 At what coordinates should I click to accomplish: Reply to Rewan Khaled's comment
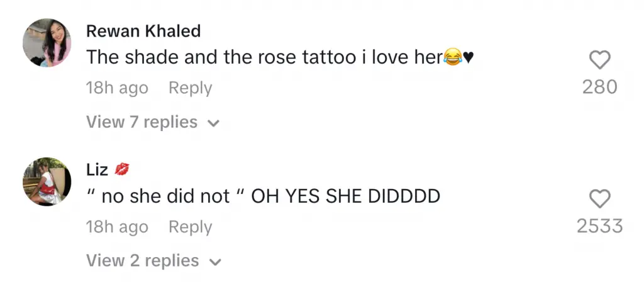(x=190, y=88)
